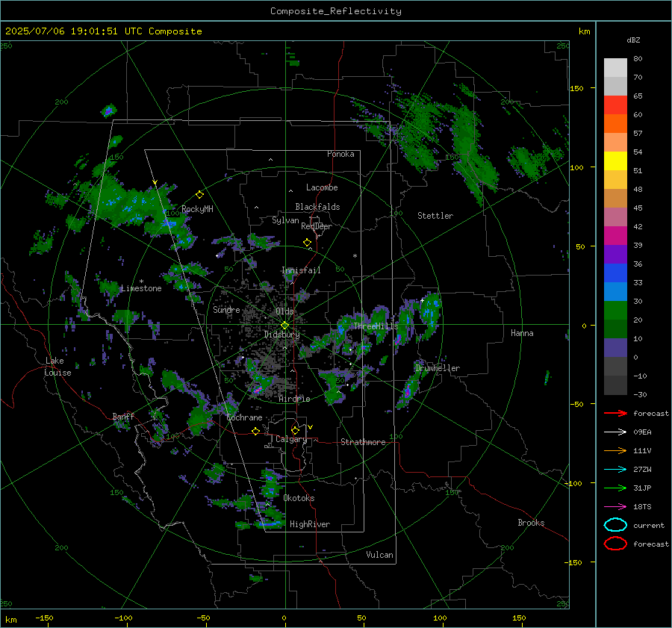Click the cyan 27ZW arrow icon

615,470
